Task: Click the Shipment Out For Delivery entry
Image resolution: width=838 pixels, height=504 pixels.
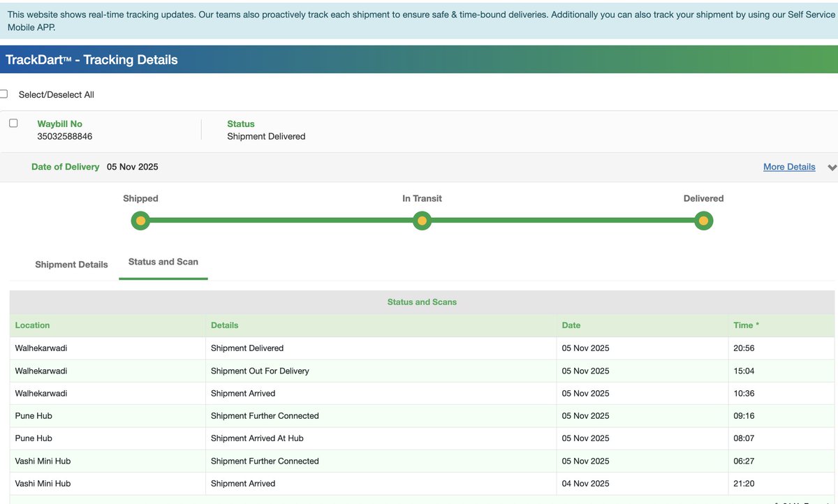Action: (x=260, y=371)
